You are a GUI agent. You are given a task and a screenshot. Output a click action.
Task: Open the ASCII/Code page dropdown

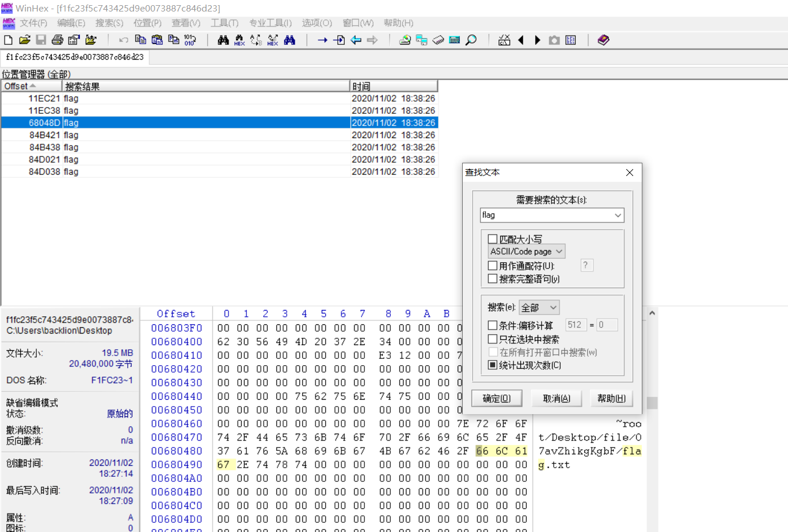(527, 251)
